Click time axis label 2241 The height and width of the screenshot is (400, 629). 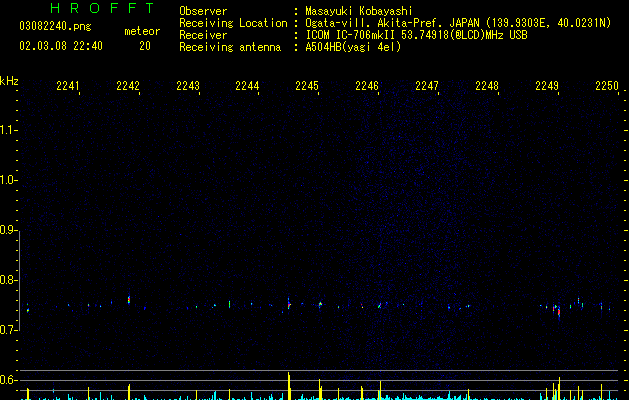(x=68, y=86)
